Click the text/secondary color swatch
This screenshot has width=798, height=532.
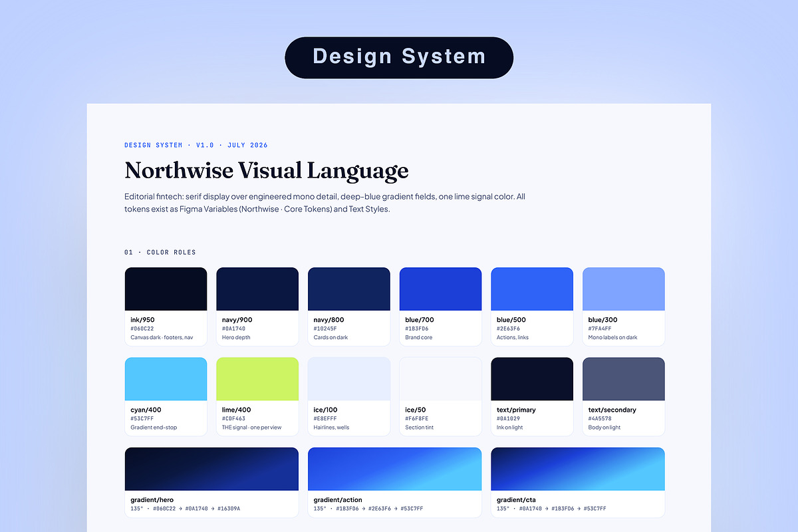point(624,396)
